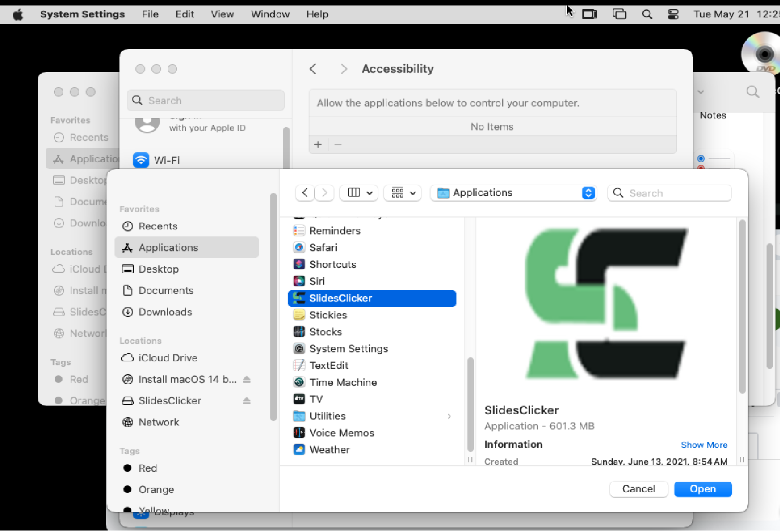This screenshot has height=532, width=780.
Task: Select the Red tag in dialog sidebar
Action: [187, 468]
